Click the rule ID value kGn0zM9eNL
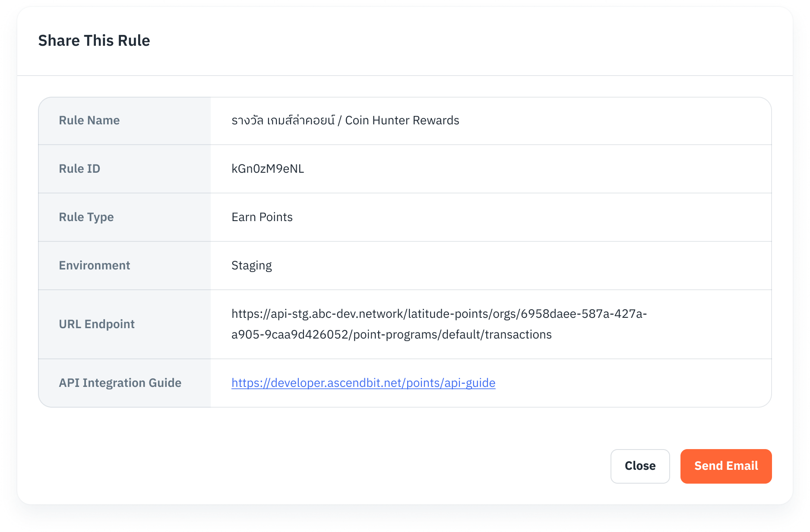The width and height of the screenshot is (810, 532). [x=268, y=169]
